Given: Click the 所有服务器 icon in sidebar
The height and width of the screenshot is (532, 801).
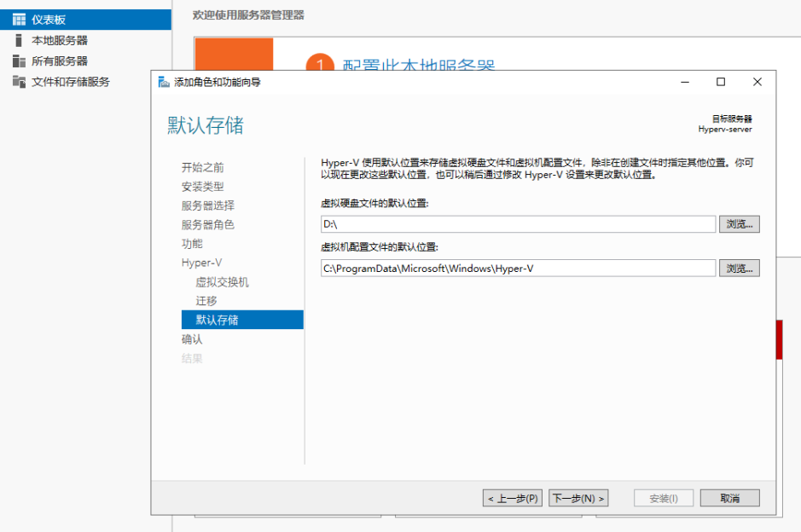Looking at the screenshot, I should [19, 61].
